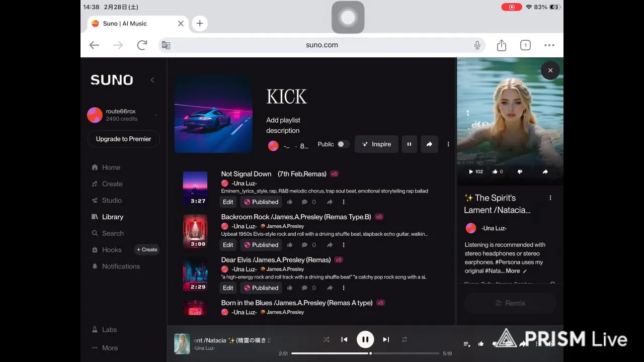The height and width of the screenshot is (362, 644).
Task: Share the Not Signal Down song
Action: [330, 202]
